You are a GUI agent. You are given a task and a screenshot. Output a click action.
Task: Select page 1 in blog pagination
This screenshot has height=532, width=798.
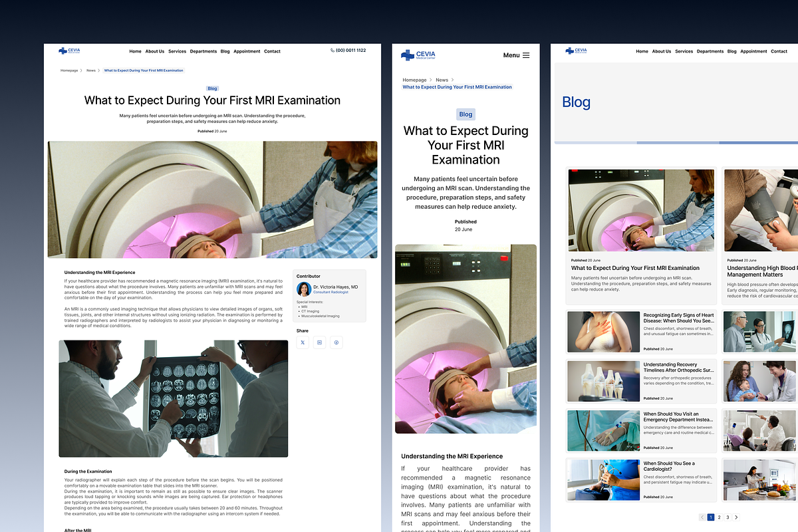[711, 517]
